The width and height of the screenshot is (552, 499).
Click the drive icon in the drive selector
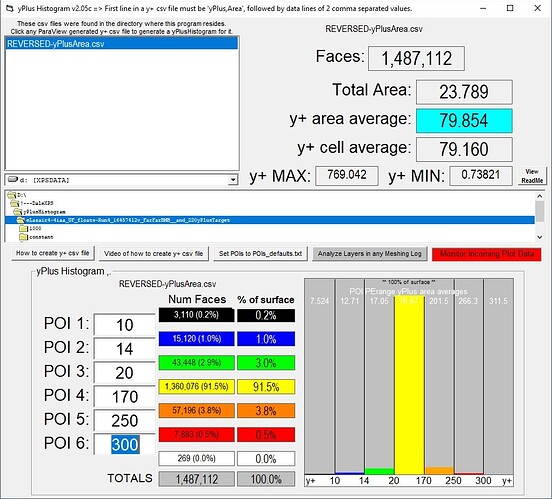click(13, 180)
